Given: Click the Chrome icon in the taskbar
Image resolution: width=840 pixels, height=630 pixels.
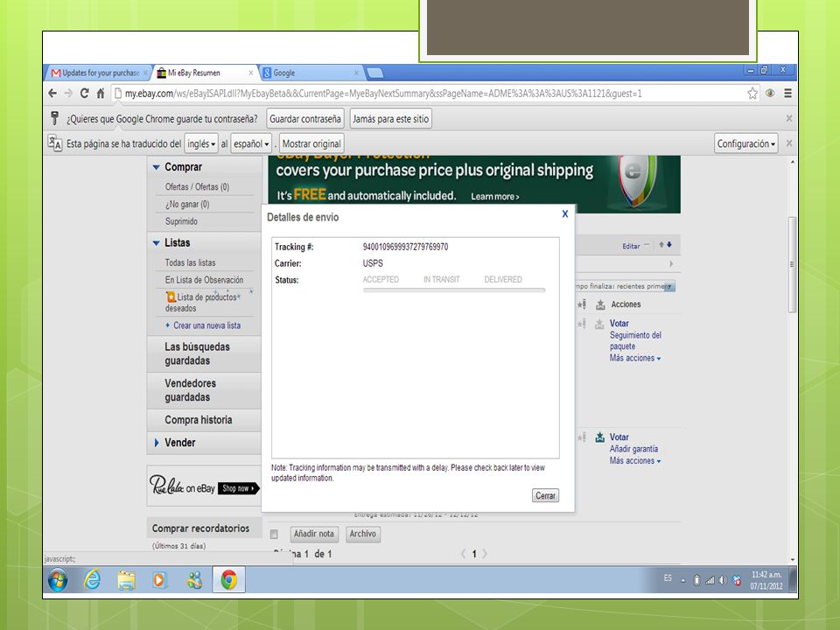Looking at the screenshot, I should [228, 579].
